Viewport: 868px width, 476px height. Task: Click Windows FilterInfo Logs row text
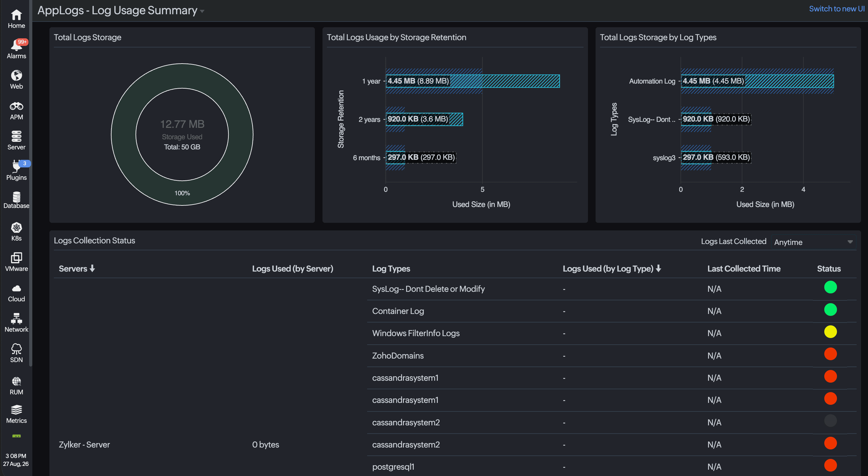click(415, 333)
